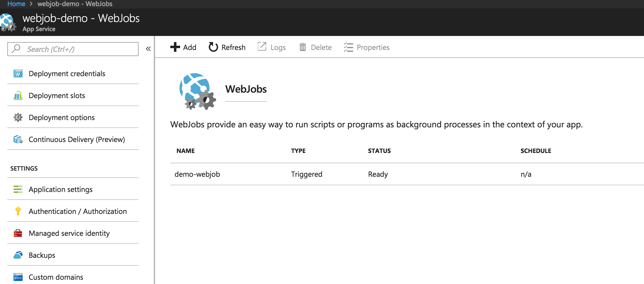Click the Deployment slots chart icon
The image size is (644, 284).
[18, 95]
